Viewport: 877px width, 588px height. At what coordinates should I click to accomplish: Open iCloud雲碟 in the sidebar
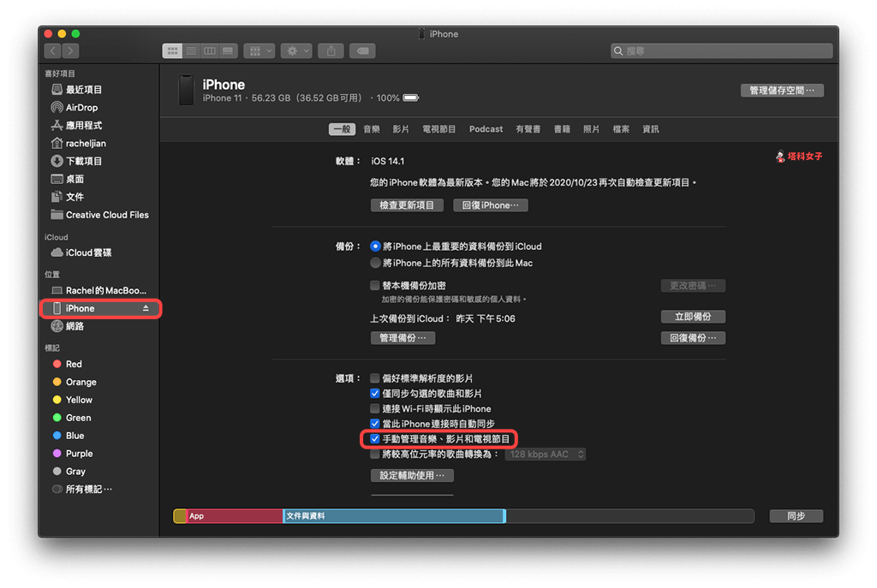point(88,252)
